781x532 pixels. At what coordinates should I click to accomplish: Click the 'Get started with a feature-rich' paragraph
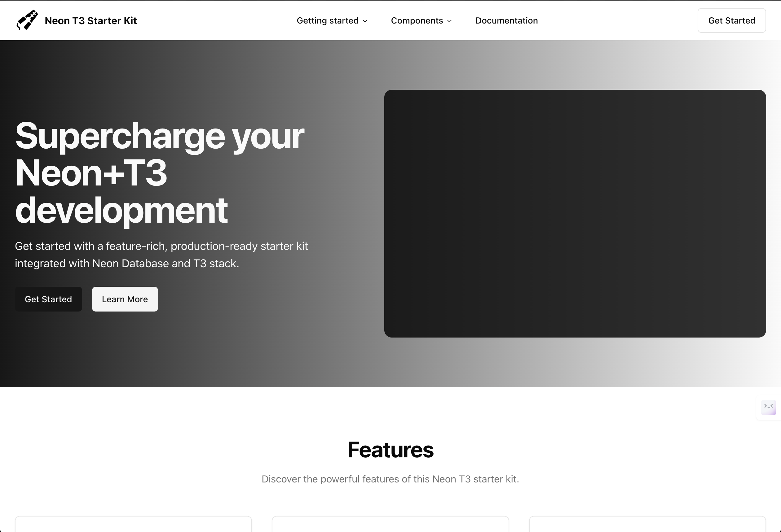(x=161, y=255)
